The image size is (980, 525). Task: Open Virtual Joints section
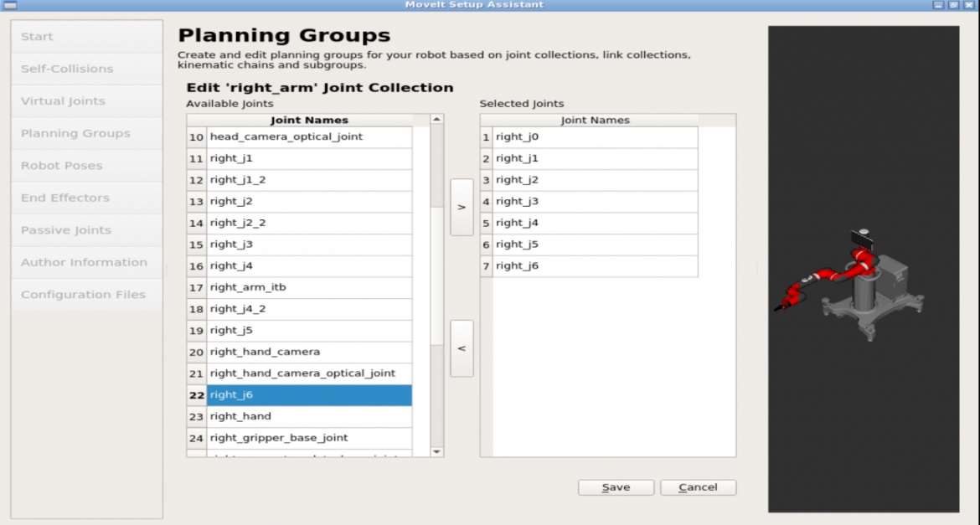pos(87,100)
